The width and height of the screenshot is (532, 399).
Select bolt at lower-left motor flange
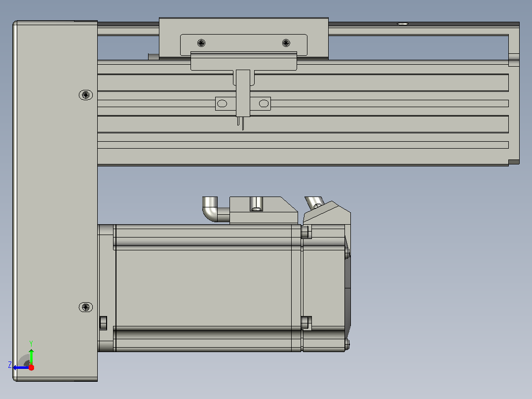(104, 323)
